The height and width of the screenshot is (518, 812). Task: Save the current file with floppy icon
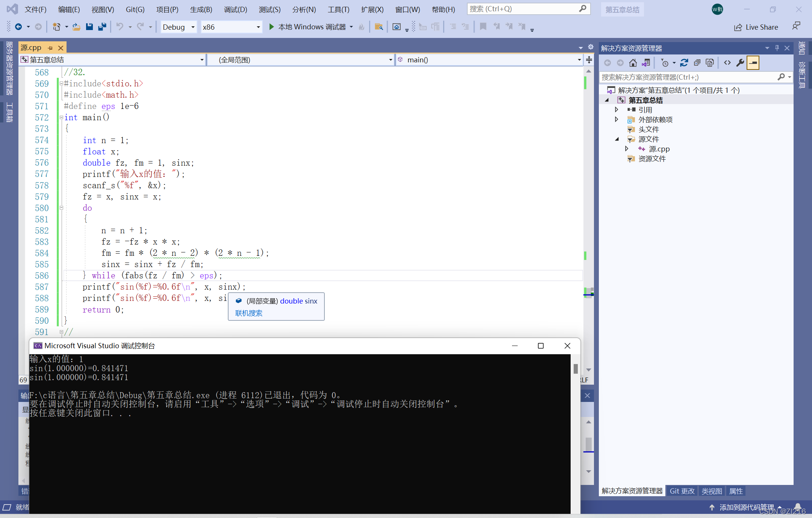[x=89, y=27]
